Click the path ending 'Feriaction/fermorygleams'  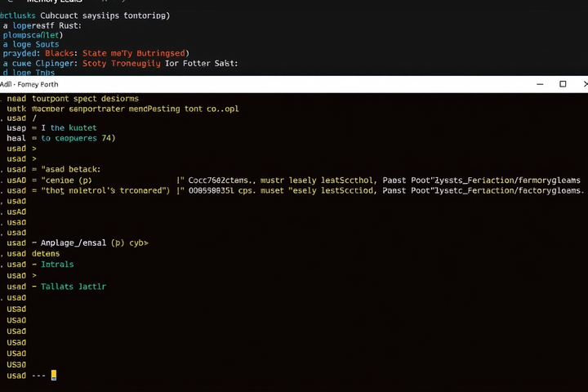(507, 180)
